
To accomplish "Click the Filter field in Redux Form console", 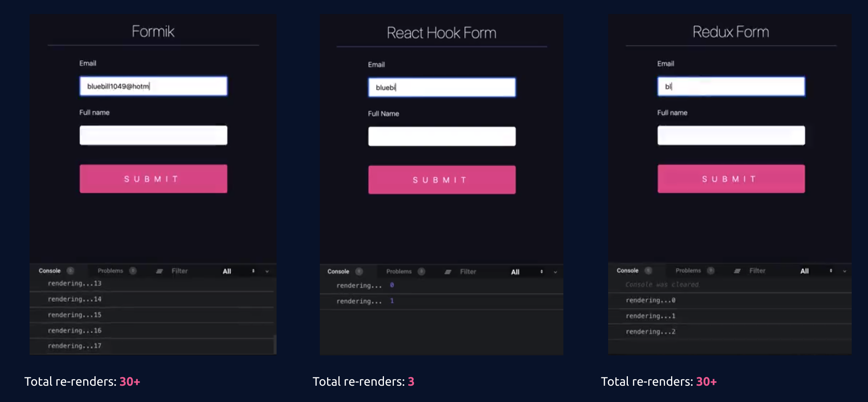I will coord(757,270).
